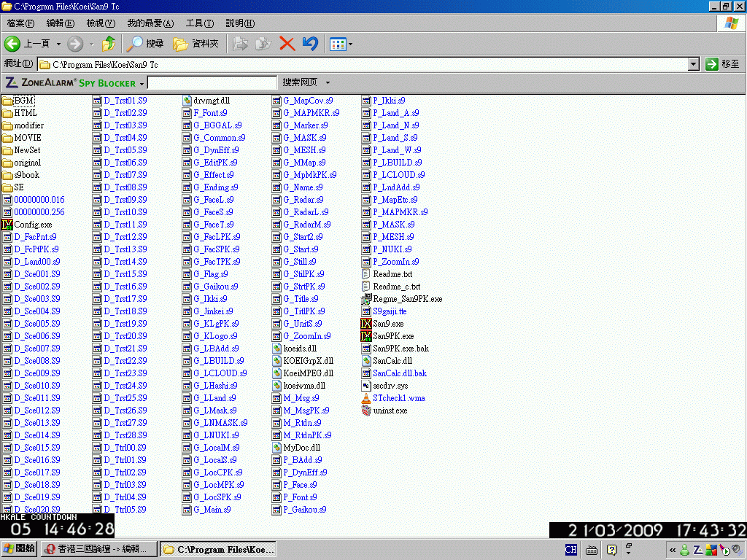Select the KoeiMPEG.dll file
The height and width of the screenshot is (560, 747).
(x=303, y=373)
